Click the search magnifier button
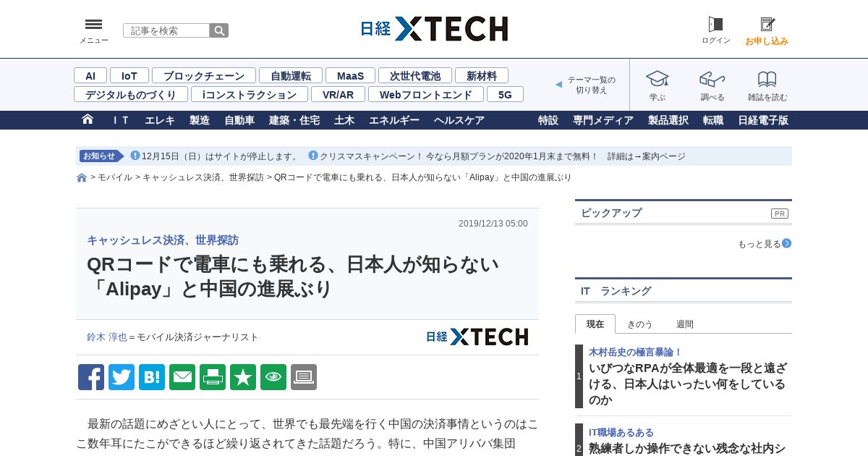 pos(219,30)
